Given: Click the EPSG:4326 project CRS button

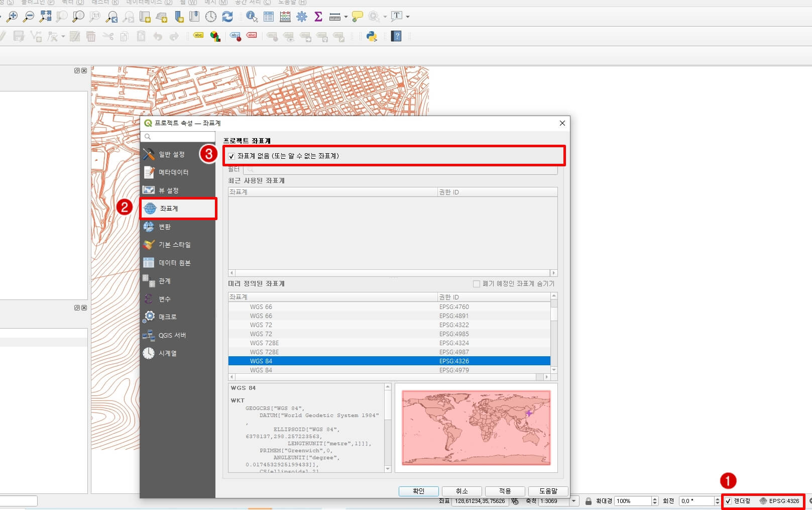Looking at the screenshot, I should pos(779,501).
